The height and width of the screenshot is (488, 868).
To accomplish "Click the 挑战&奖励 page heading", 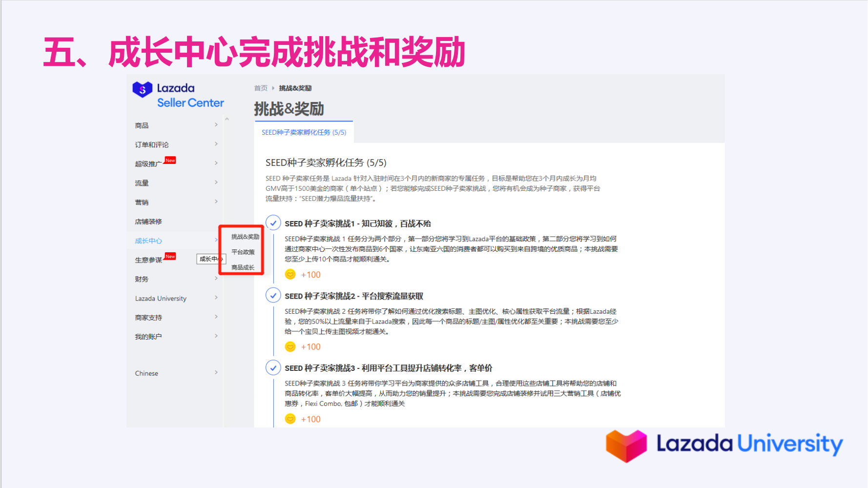I will point(289,109).
